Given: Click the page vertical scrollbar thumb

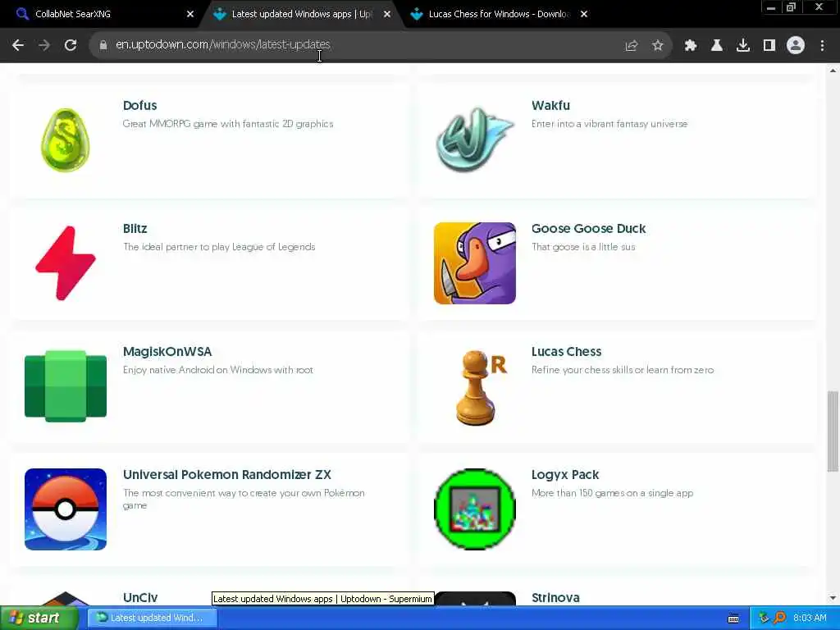Looking at the screenshot, I should tap(833, 431).
